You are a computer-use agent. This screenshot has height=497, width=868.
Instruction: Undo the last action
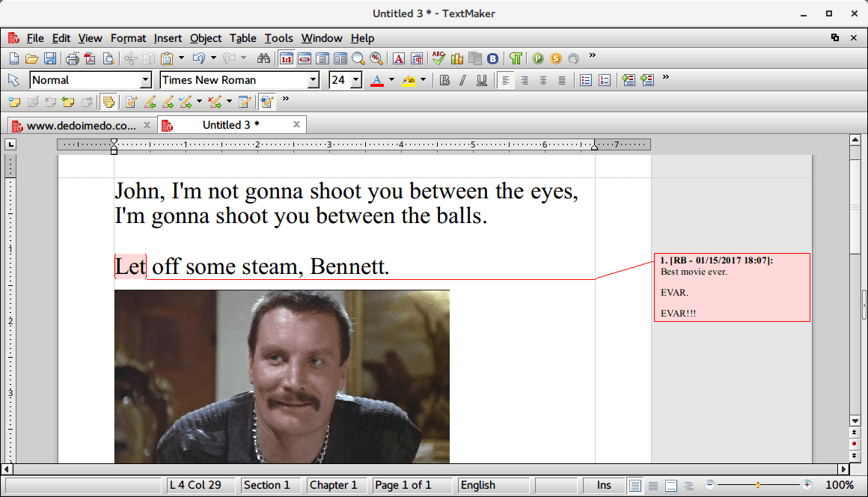[x=199, y=58]
